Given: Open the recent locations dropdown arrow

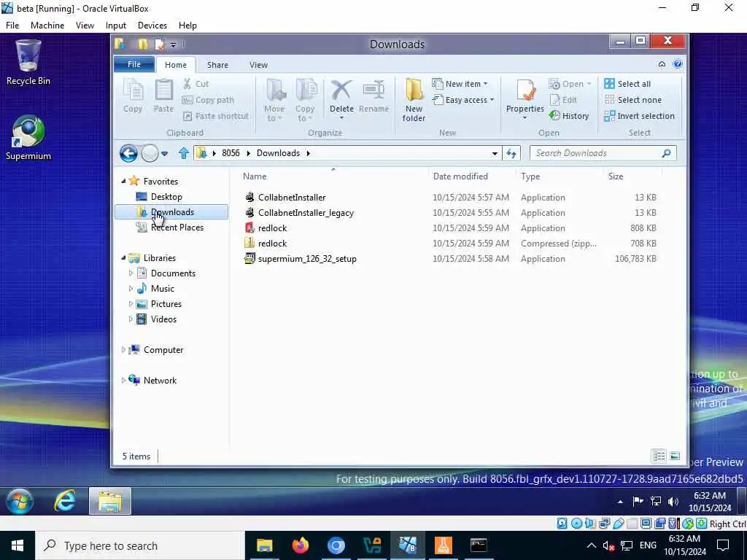Looking at the screenshot, I should 164,153.
